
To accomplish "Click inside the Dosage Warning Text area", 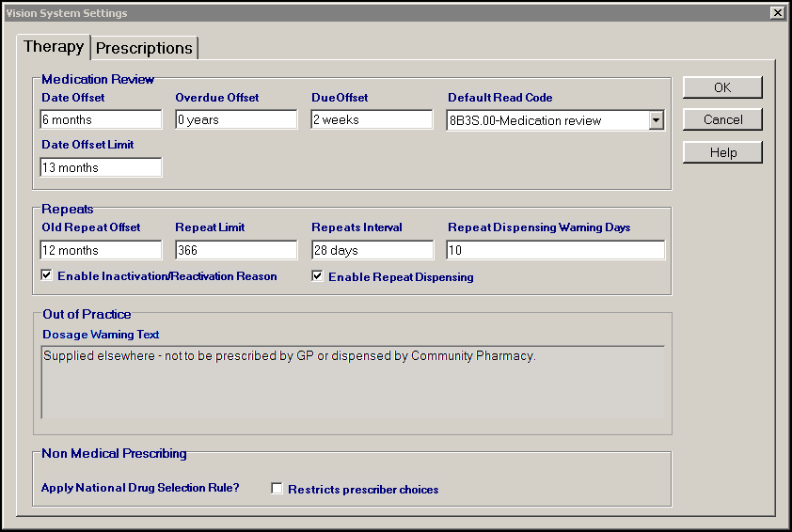I will tap(353, 382).
